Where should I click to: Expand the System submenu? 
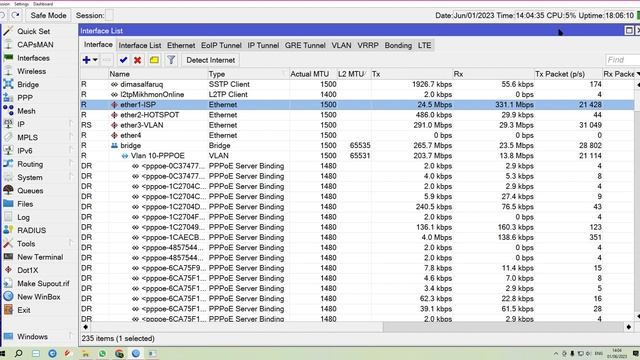click(29, 177)
